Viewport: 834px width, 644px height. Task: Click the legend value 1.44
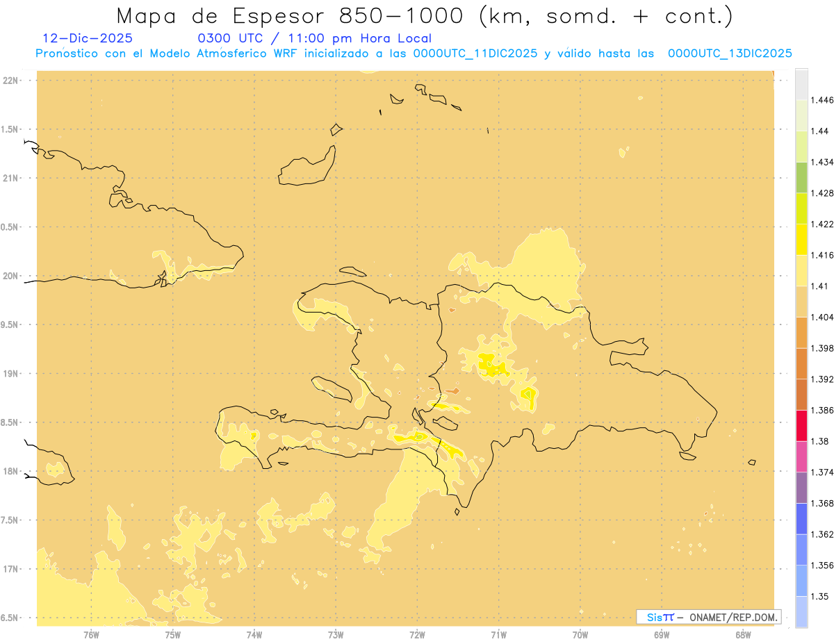[x=819, y=131]
